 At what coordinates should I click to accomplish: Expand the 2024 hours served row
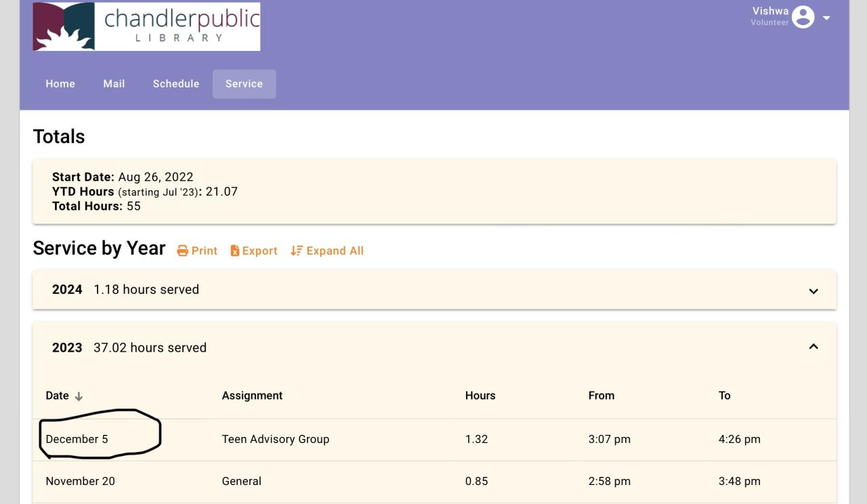434,290
